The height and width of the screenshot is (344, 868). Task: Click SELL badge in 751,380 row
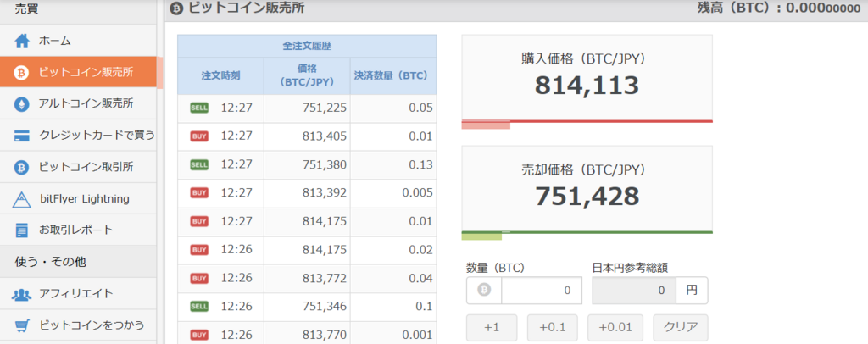click(x=199, y=164)
